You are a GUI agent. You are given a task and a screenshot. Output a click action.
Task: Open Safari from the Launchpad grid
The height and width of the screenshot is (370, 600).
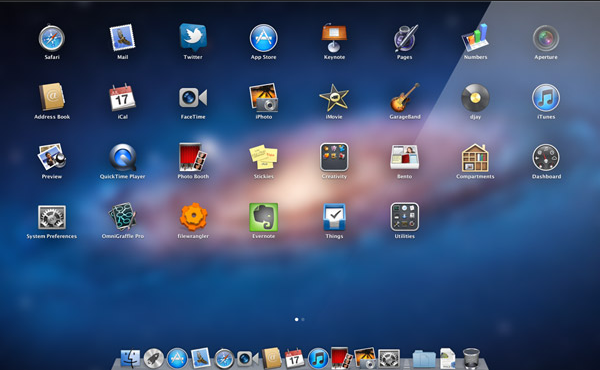click(x=52, y=38)
